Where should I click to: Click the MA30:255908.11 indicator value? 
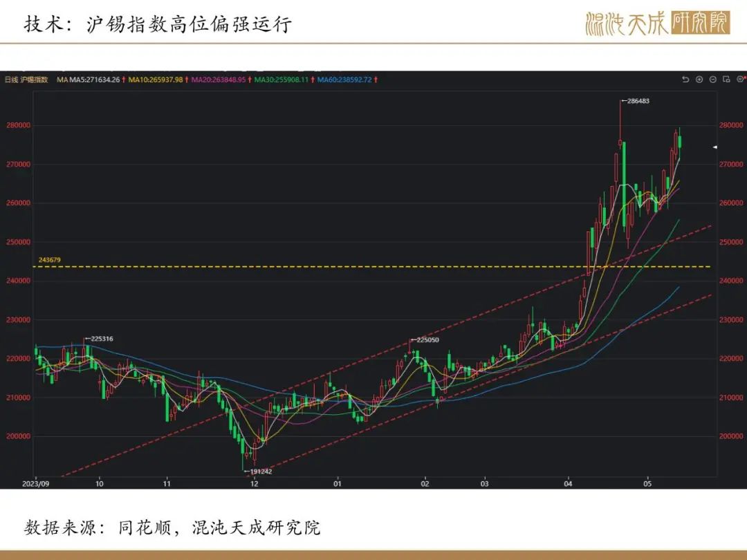(x=282, y=80)
